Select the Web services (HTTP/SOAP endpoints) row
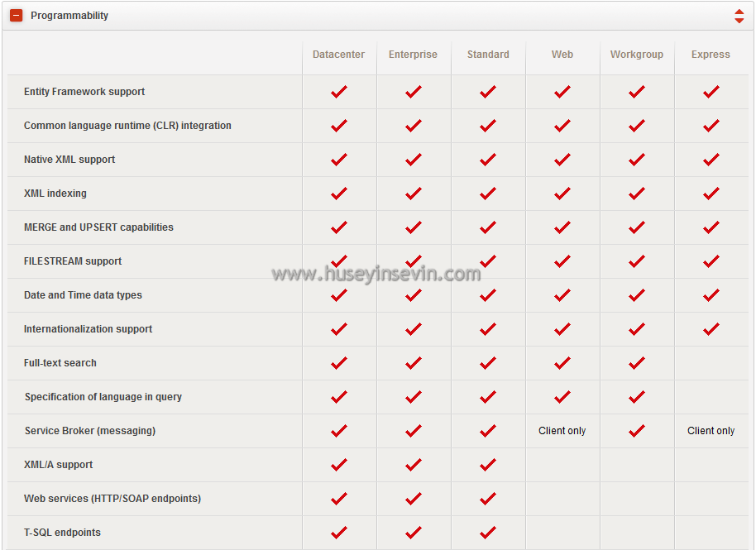Screen dimensions: 756x550 point(112,499)
